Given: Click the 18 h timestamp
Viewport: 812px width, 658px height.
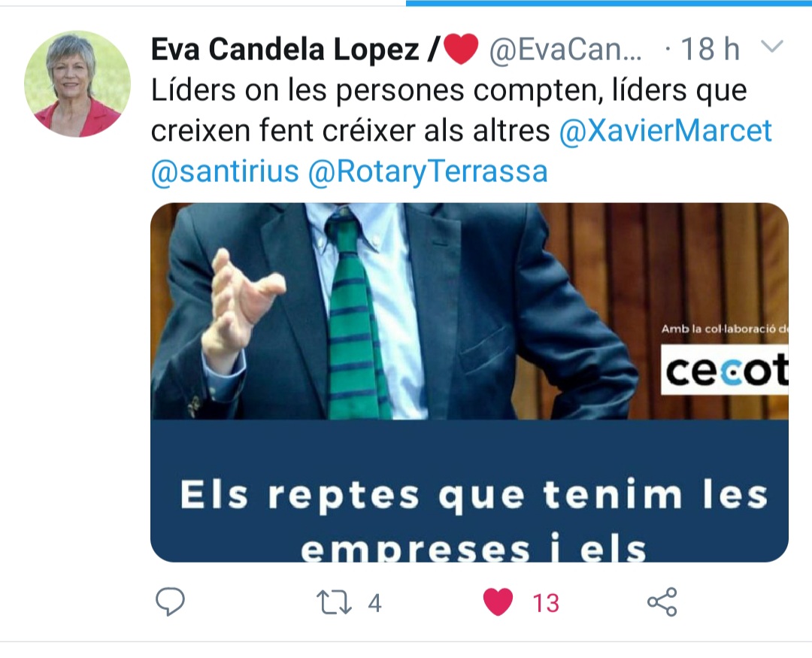Looking at the screenshot, I should coord(710,49).
